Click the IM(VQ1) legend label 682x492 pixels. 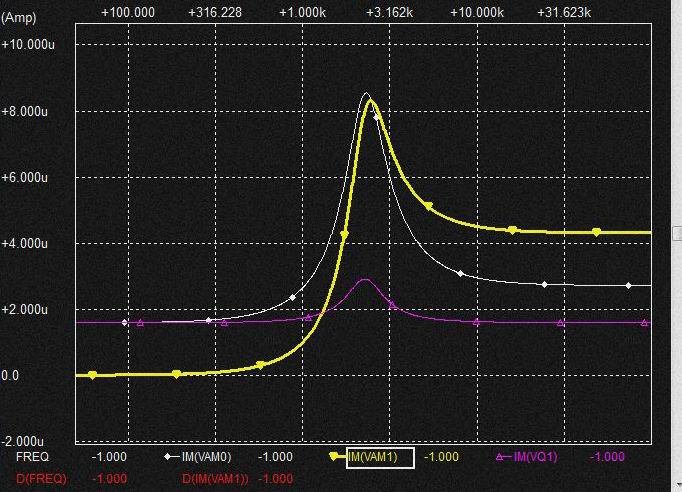(538, 457)
